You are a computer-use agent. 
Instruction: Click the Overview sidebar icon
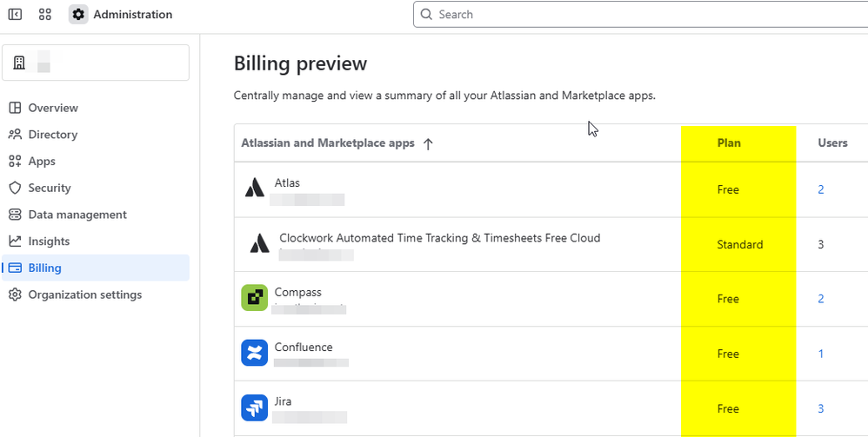tap(15, 108)
